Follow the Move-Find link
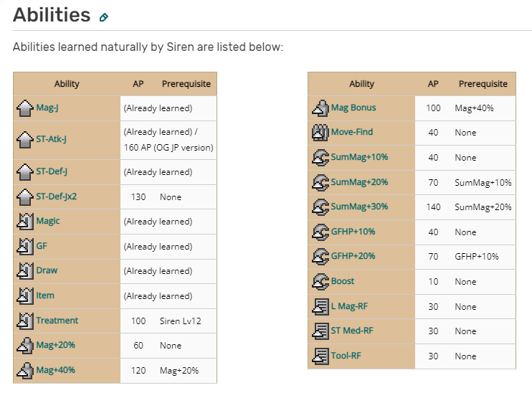Viewport: 532px width, 398px height. 352,132
